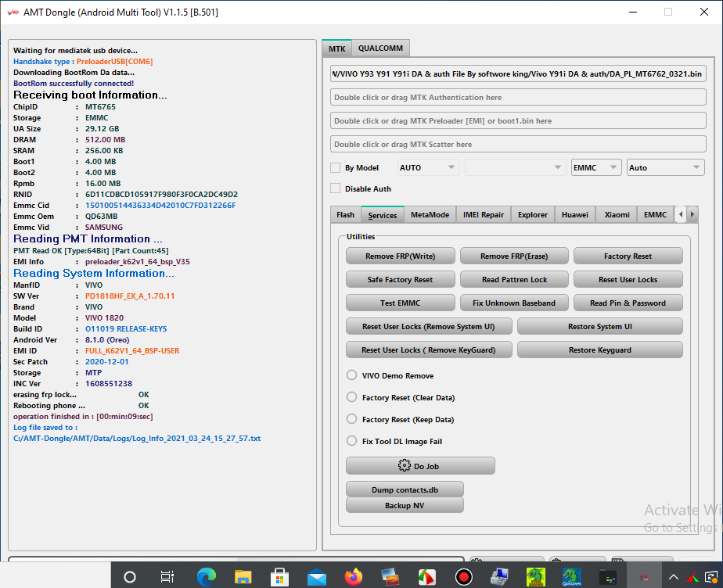Screen dimensions: 723x588
Task: Open Photos app on the taskbar
Action: (390, 576)
